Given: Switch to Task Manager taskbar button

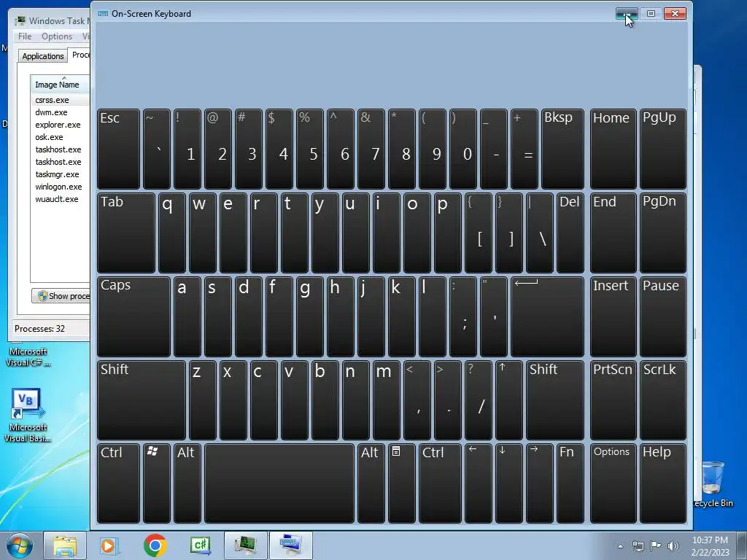Looking at the screenshot, I should [245, 545].
